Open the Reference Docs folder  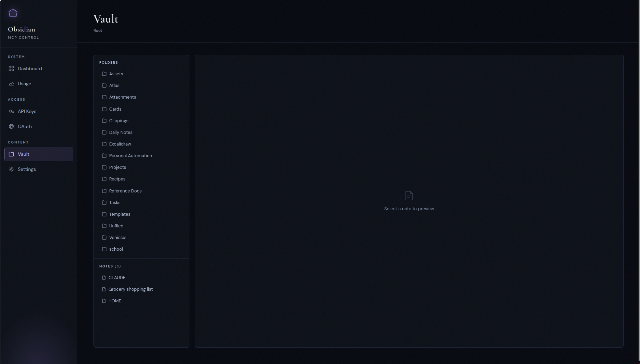[141, 191]
